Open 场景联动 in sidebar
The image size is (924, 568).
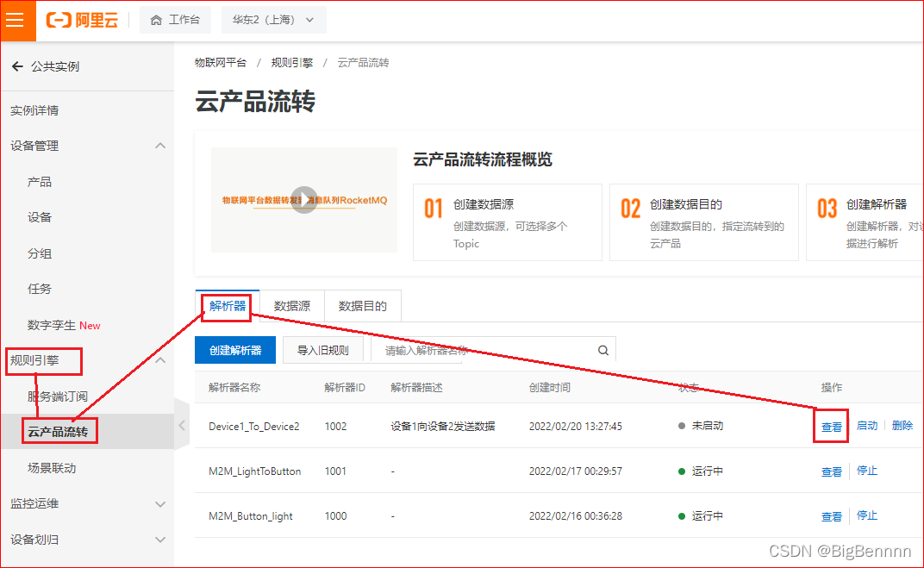click(52, 468)
